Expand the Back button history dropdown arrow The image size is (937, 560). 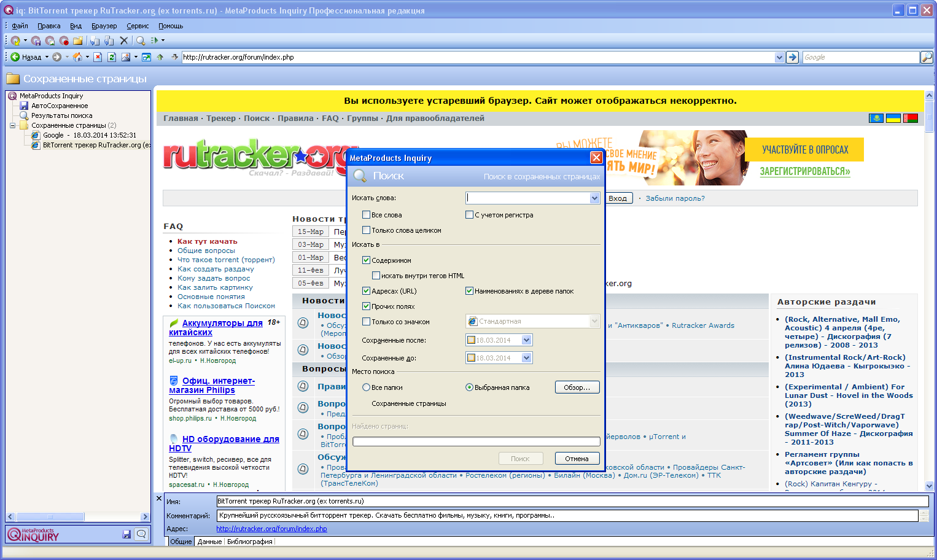(x=47, y=57)
